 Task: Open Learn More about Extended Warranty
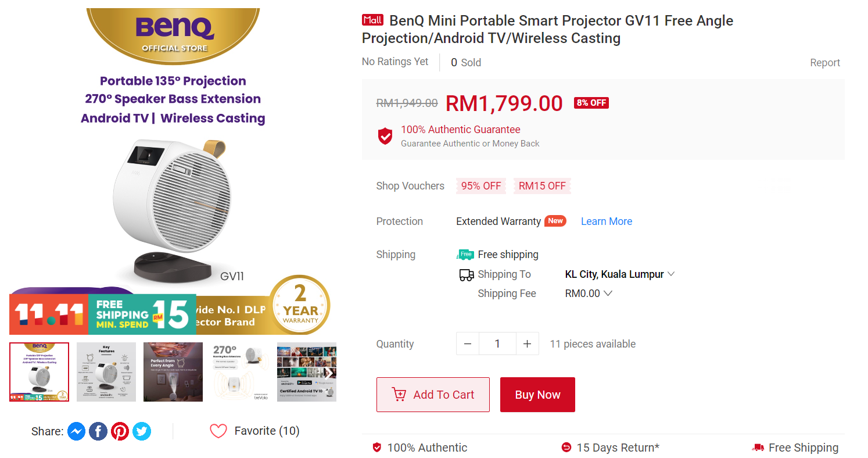click(x=606, y=221)
